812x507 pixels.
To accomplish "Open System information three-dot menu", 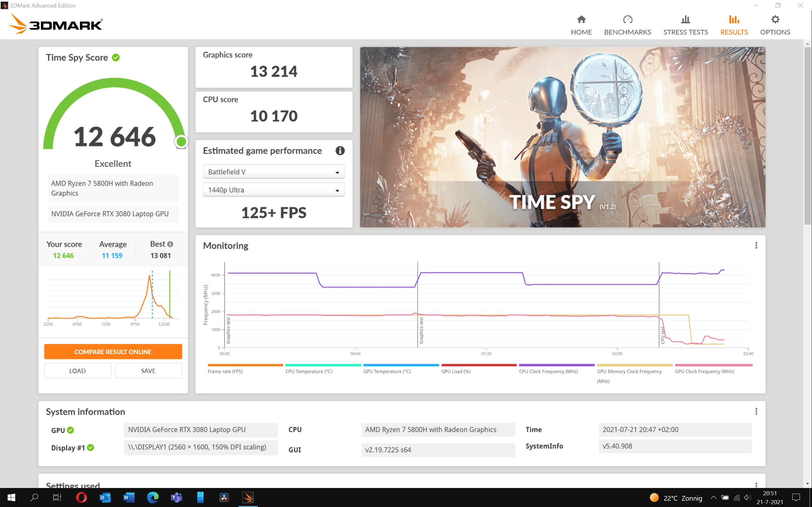I will coord(756,411).
